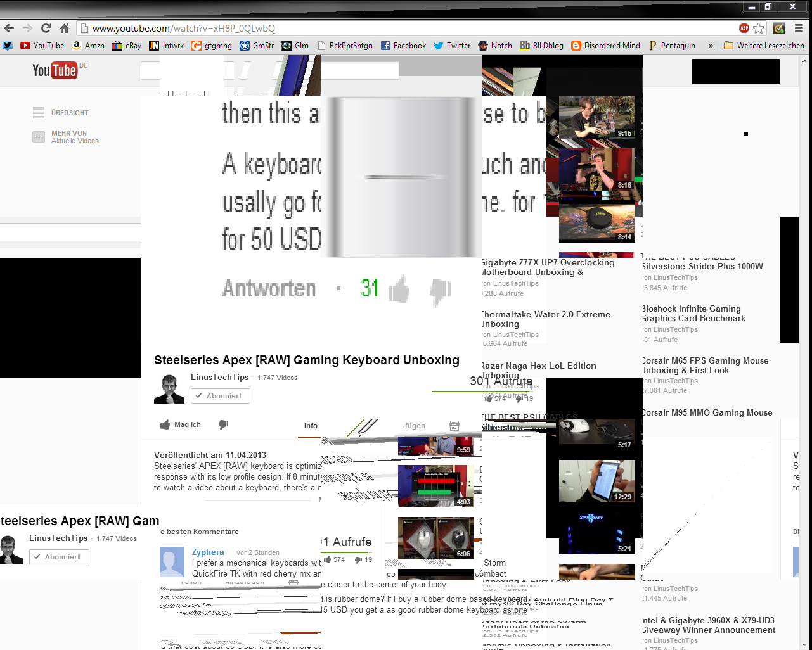
Task: Open the Glm bookmark
Action: pos(295,46)
